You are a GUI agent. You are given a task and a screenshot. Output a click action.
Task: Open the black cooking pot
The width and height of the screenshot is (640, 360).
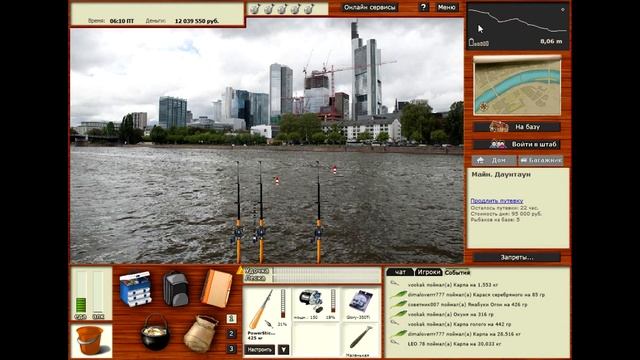(155, 332)
